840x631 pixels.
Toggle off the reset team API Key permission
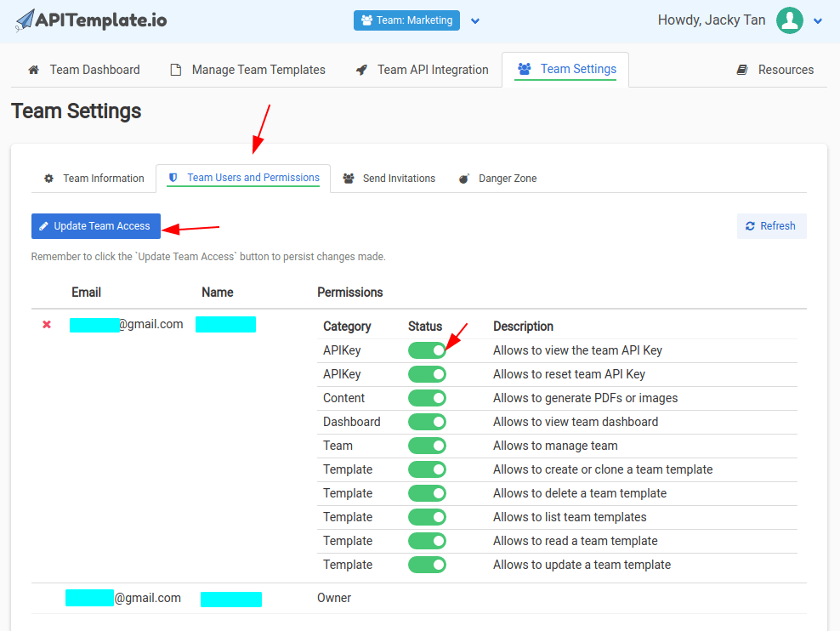tap(427, 374)
